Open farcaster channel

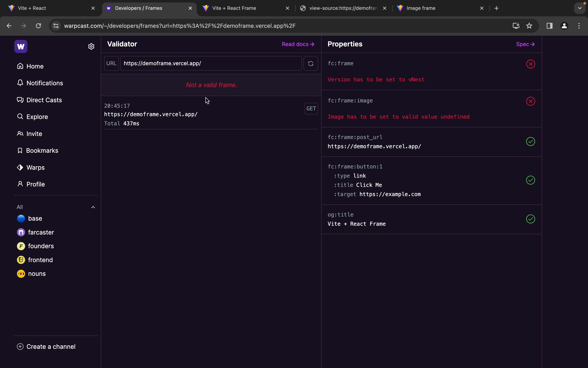click(x=36, y=232)
